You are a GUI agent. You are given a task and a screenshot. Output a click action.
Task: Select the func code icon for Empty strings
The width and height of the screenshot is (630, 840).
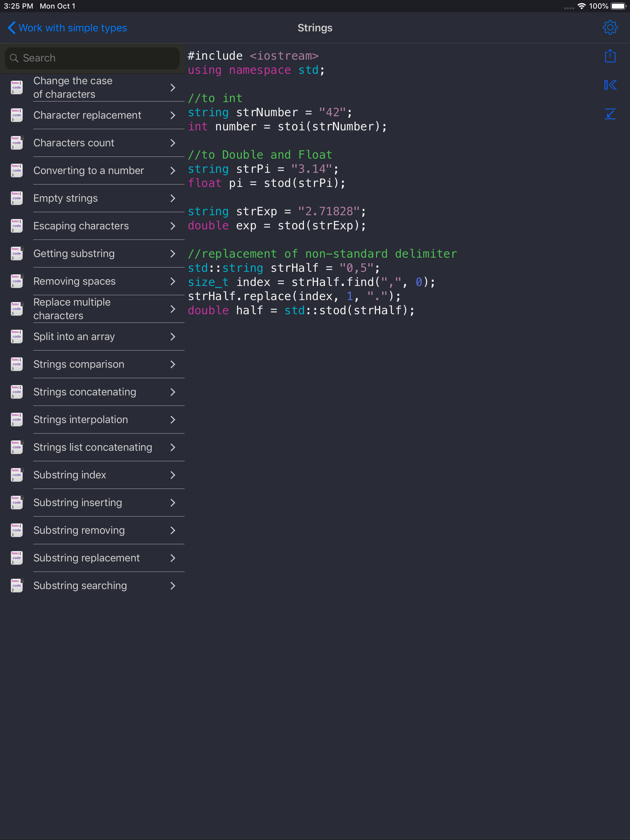tap(16, 198)
